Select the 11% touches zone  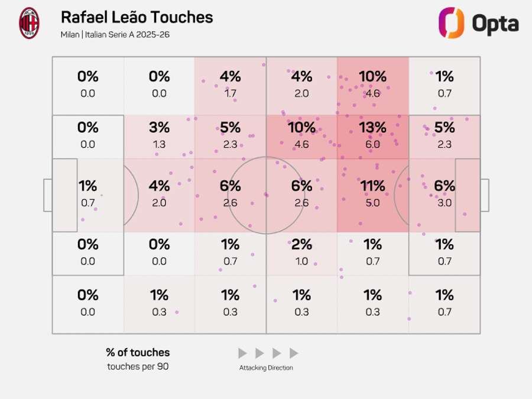point(372,194)
